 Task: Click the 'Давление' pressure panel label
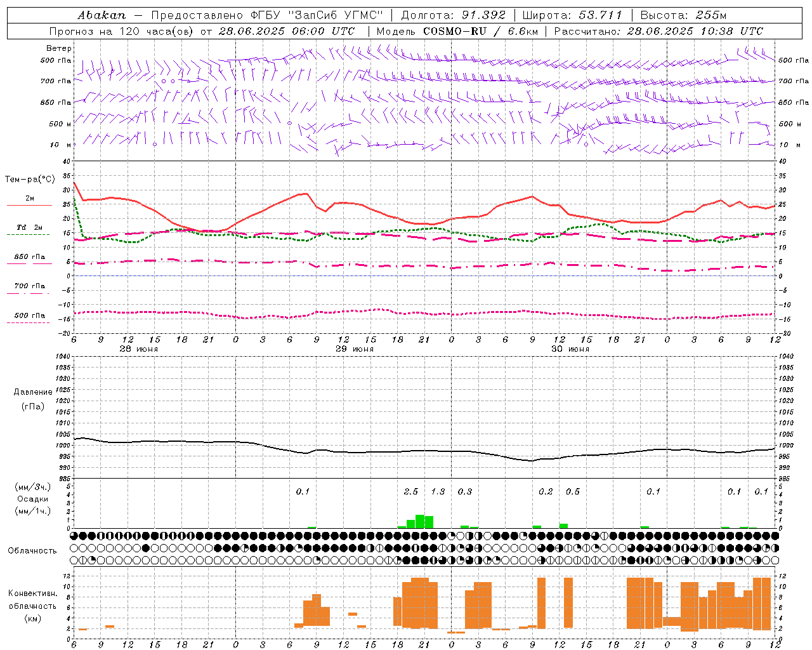pos(33,392)
